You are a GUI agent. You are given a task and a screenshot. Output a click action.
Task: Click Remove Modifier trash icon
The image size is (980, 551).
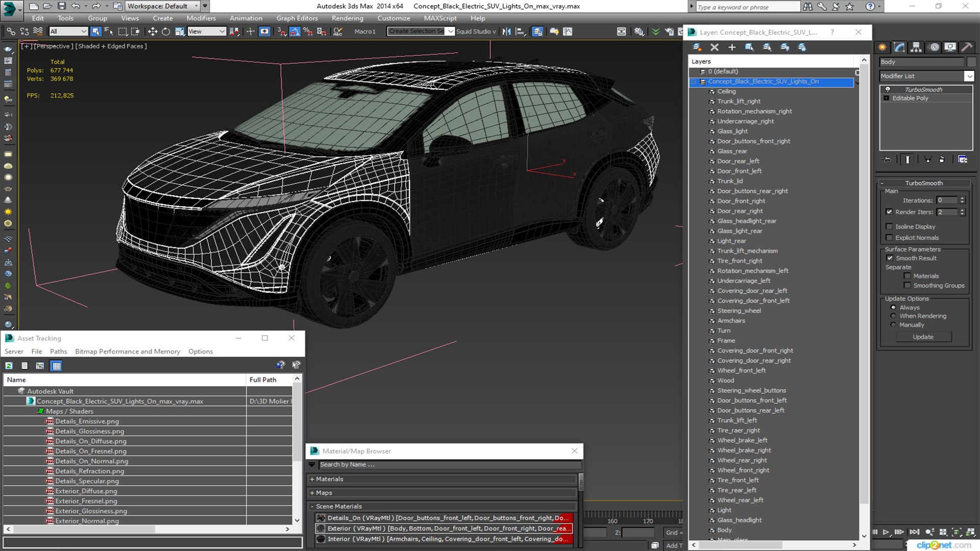tap(942, 160)
